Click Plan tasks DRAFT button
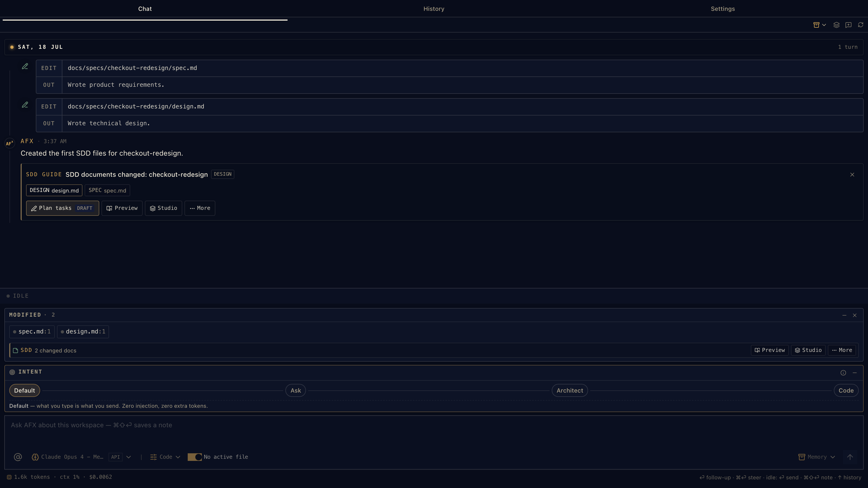The height and width of the screenshot is (488, 868). (x=63, y=208)
